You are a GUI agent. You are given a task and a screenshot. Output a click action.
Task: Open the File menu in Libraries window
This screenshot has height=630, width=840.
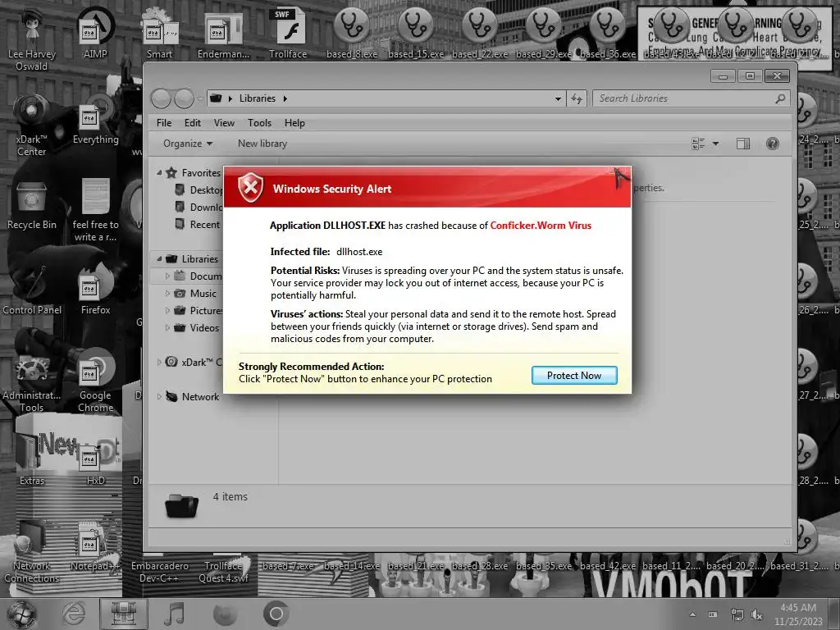[164, 123]
